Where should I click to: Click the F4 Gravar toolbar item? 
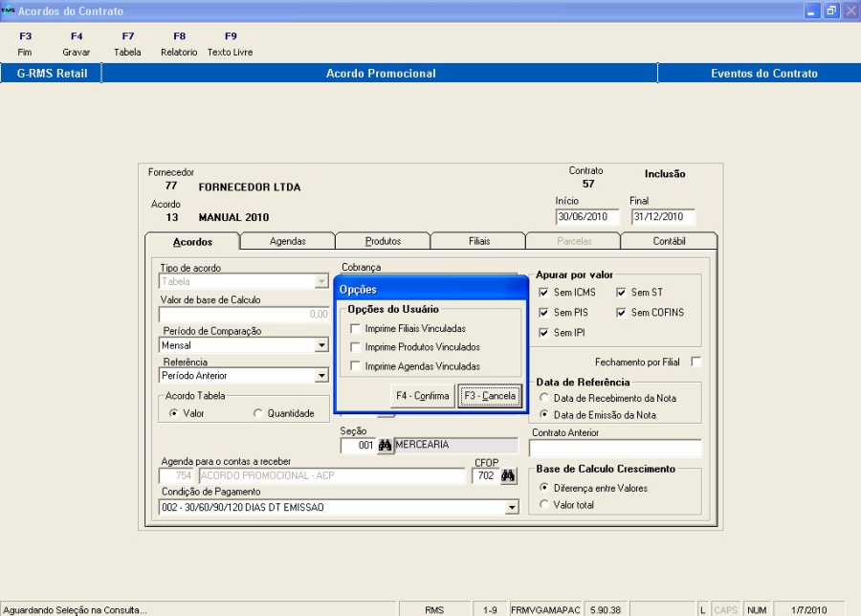(77, 44)
